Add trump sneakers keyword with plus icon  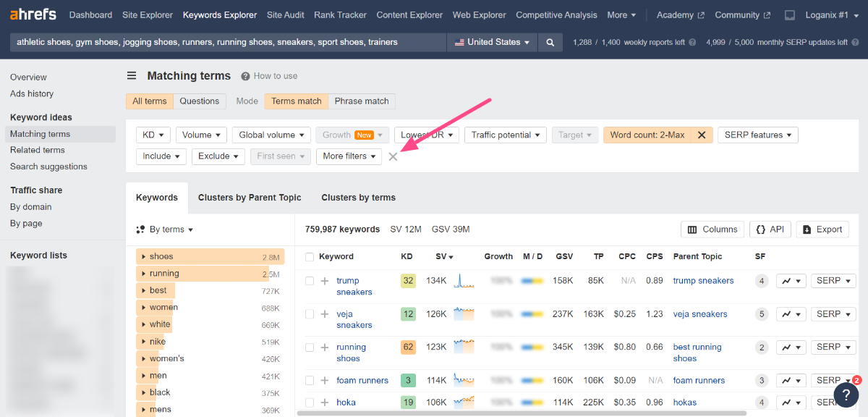pyautogui.click(x=325, y=281)
